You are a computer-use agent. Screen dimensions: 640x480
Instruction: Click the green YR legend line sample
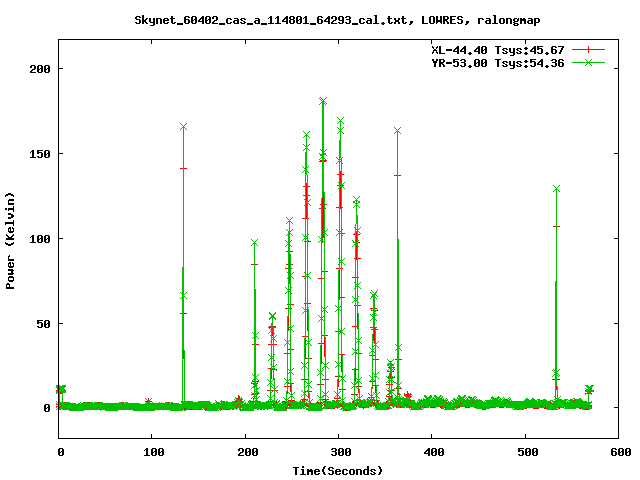click(x=588, y=62)
